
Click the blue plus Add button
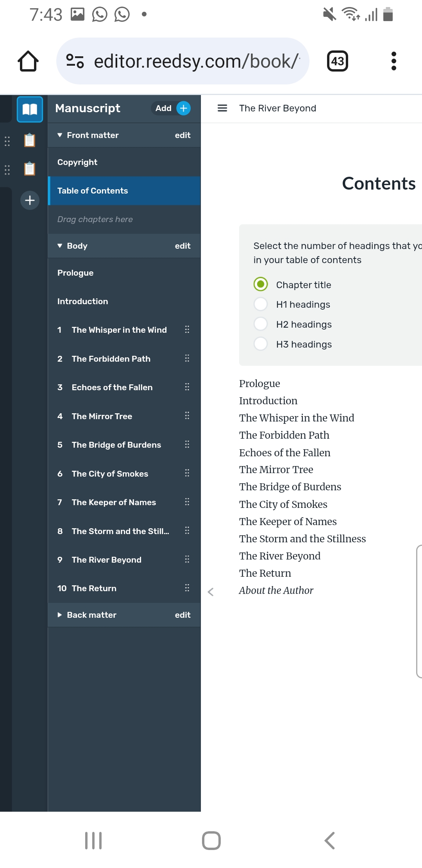183,108
